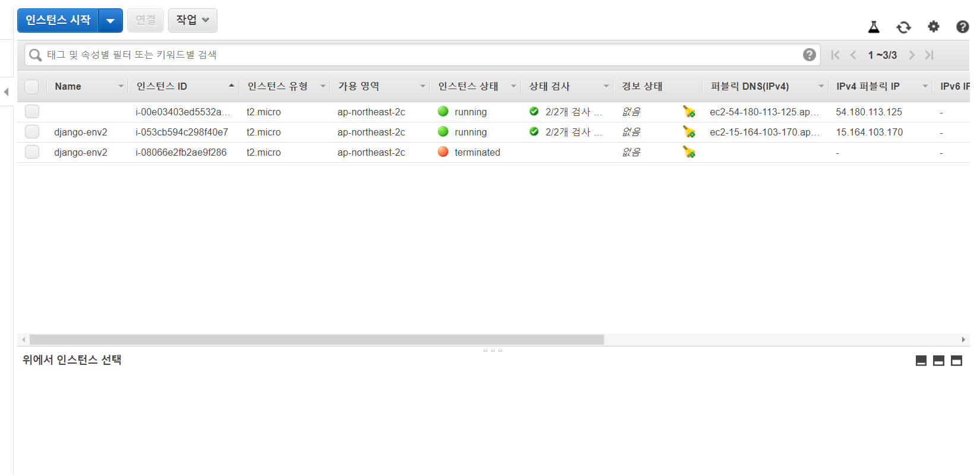Click the horizontal scrollbar thumb
980x476 pixels.
pos(317,339)
